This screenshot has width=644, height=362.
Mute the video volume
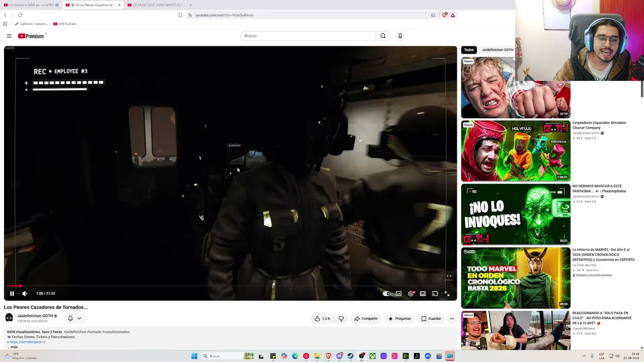point(25,294)
